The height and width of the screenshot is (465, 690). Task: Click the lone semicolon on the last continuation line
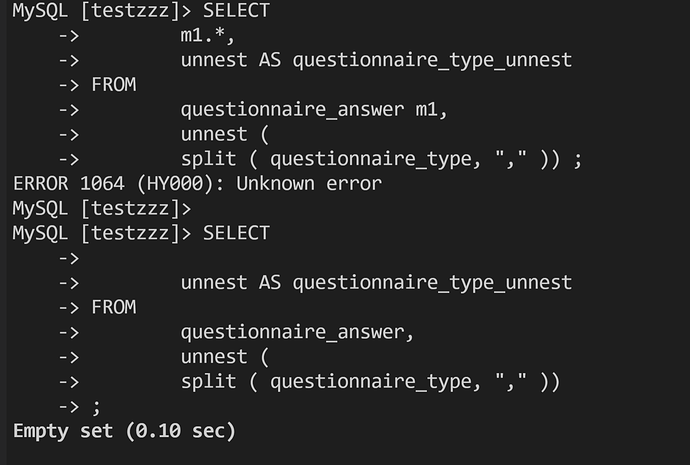tap(96, 406)
